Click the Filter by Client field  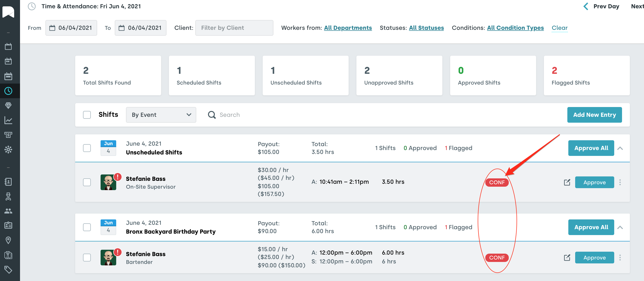234,28
